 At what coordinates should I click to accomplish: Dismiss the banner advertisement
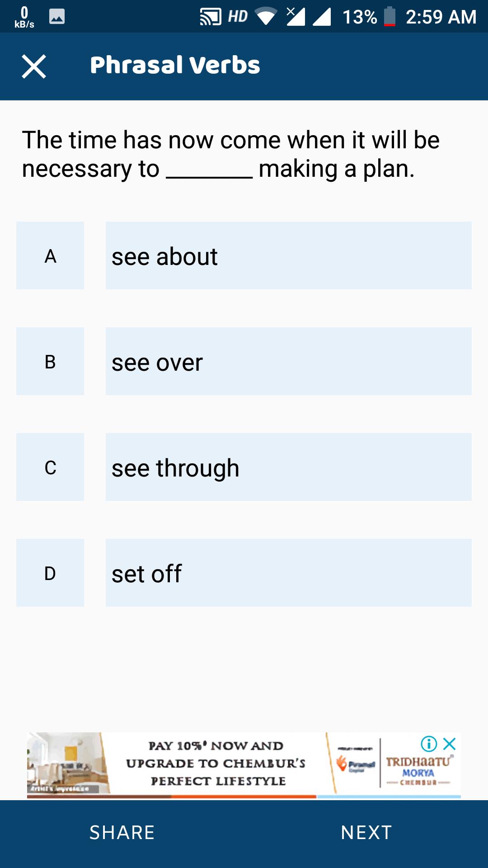(x=450, y=744)
